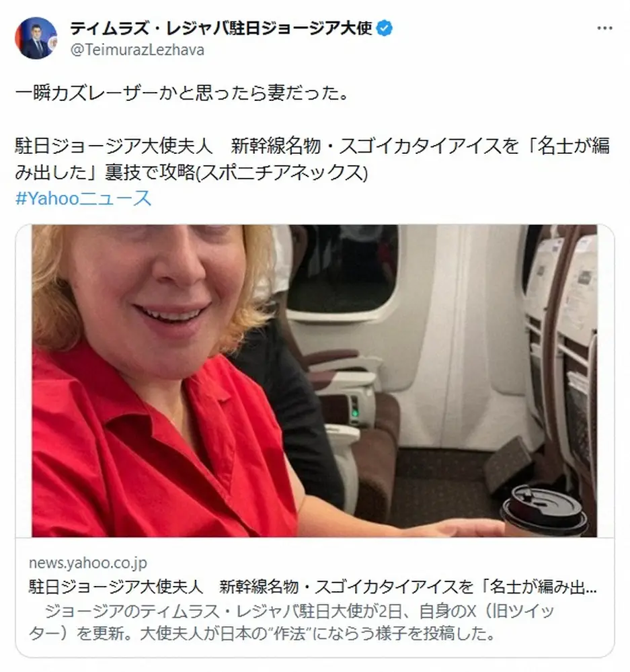630x672 pixels.
Task: Click the @TeimurazLezhava handle
Action: tap(137, 50)
